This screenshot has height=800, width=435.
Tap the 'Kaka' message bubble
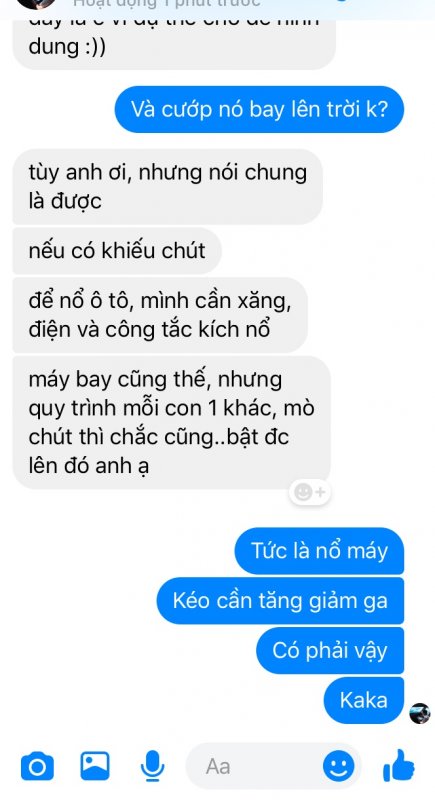pos(364,701)
